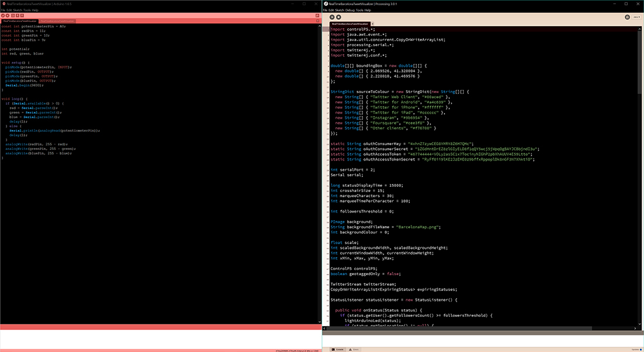
Task: Toggle the Debugger icon in Processing
Action: [627, 17]
